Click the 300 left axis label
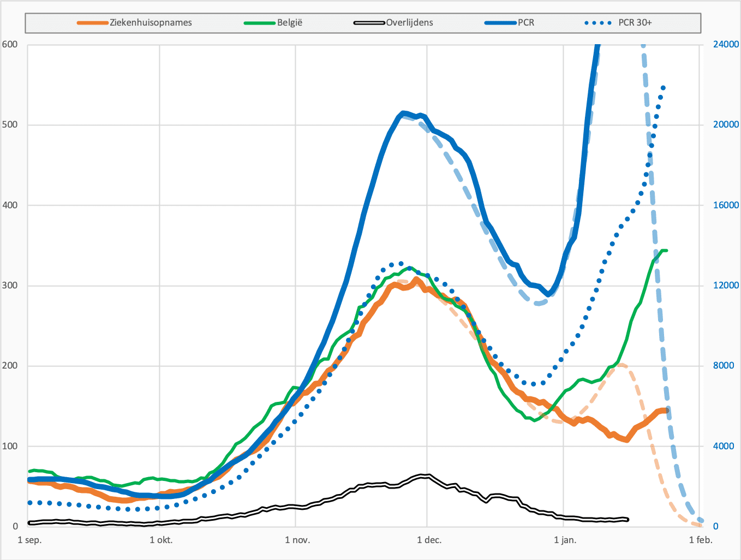The width and height of the screenshot is (741, 560). [x=10, y=286]
